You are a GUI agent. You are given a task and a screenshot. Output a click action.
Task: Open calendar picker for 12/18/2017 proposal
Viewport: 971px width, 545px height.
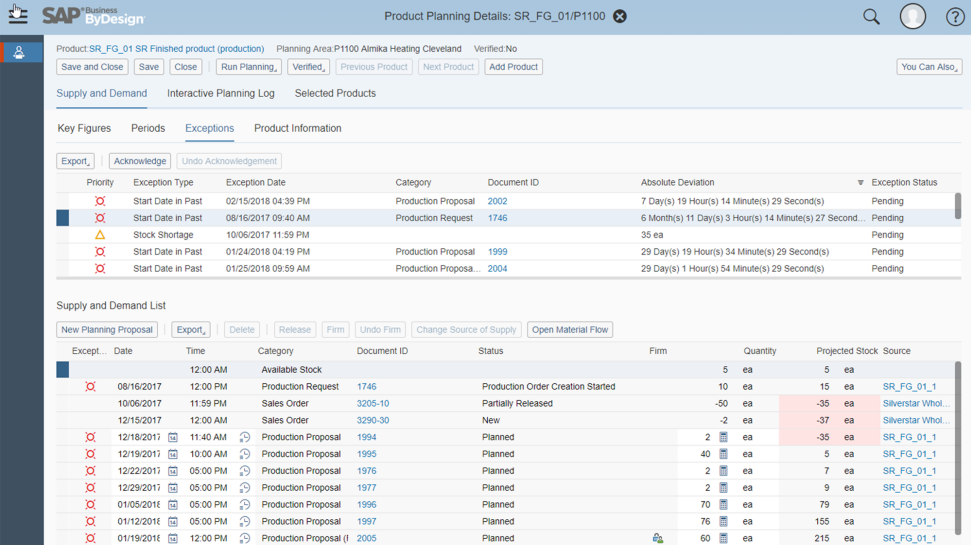tap(173, 438)
